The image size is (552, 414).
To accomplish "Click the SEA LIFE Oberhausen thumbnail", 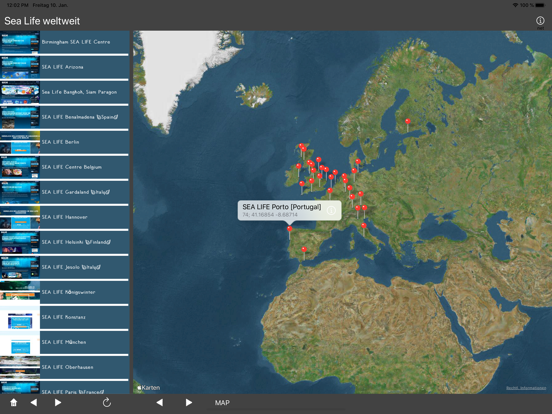I will (20, 367).
